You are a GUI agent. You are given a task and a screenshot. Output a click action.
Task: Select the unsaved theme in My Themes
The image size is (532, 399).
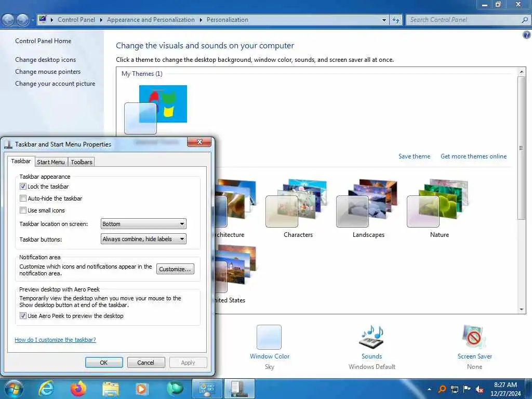156,110
